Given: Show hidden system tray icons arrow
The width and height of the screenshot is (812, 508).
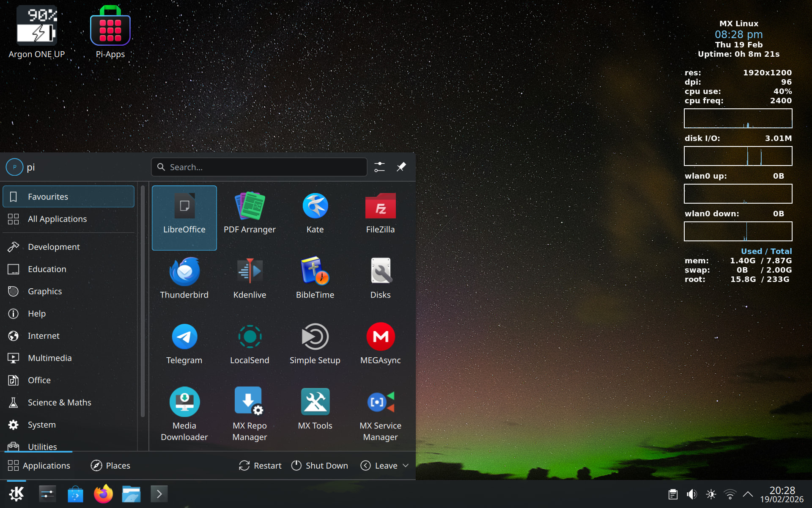Looking at the screenshot, I should [x=748, y=494].
